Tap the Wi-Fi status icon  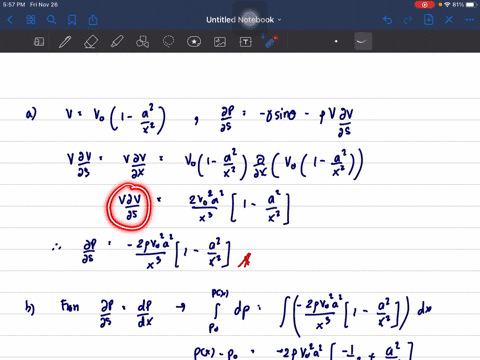tap(448, 5)
